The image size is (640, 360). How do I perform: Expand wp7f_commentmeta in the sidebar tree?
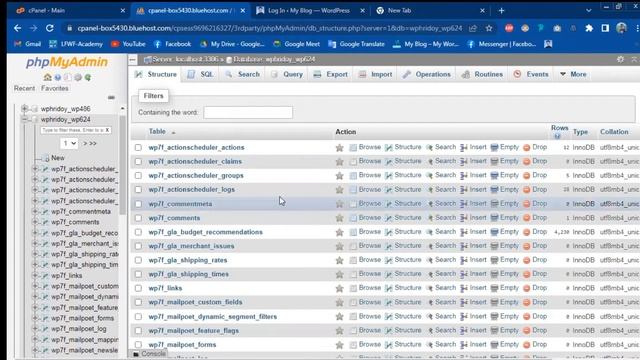coord(35,211)
